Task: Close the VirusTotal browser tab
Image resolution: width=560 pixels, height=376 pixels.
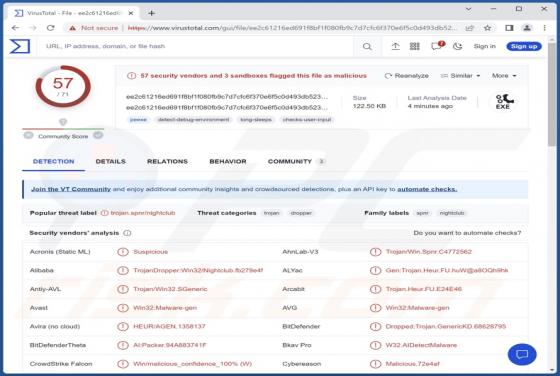Action: 131,13
